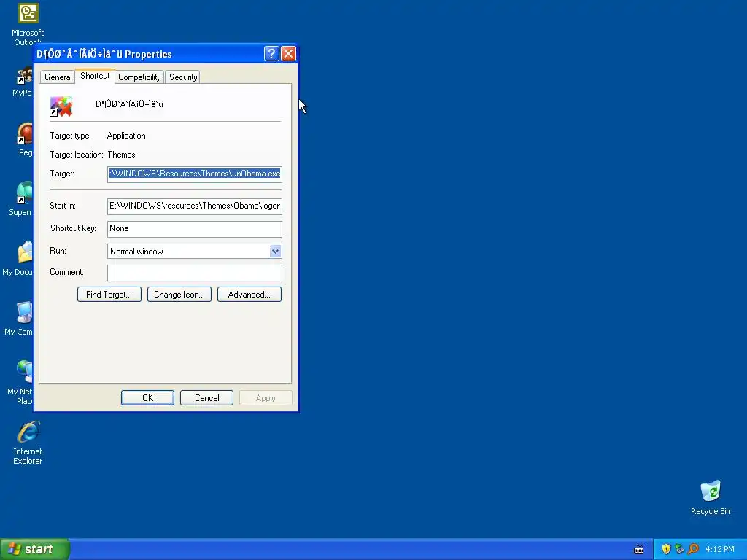Click the Cancel button
Screen dimensions: 747x560
[x=206, y=397]
